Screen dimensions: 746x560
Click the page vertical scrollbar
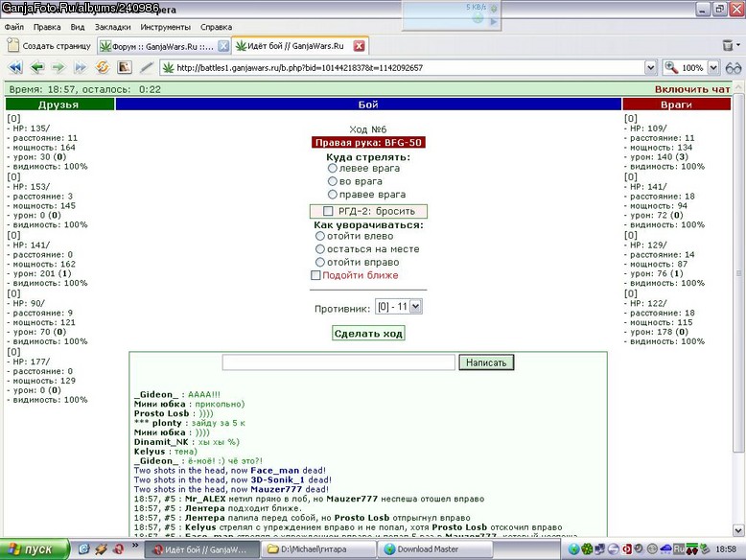pos(738,271)
